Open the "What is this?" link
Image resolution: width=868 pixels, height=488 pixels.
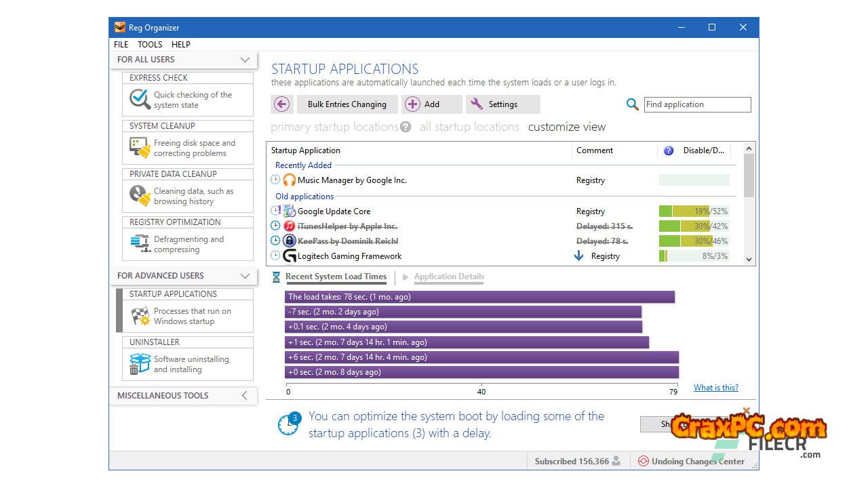tap(715, 388)
